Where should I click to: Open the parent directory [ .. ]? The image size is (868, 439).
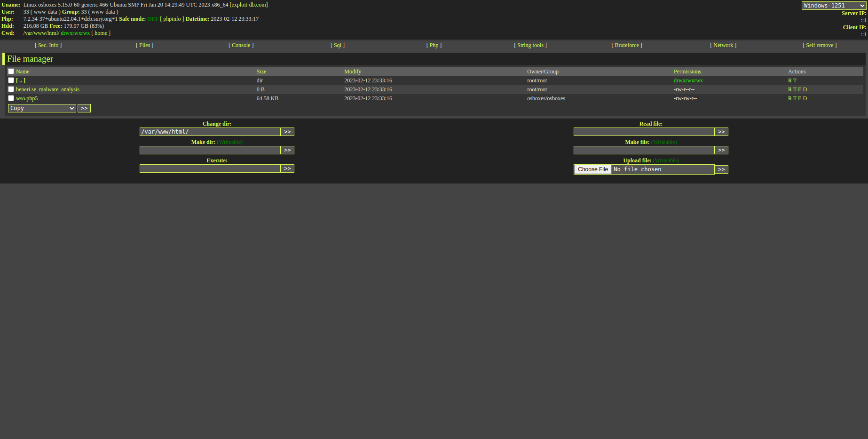point(21,80)
